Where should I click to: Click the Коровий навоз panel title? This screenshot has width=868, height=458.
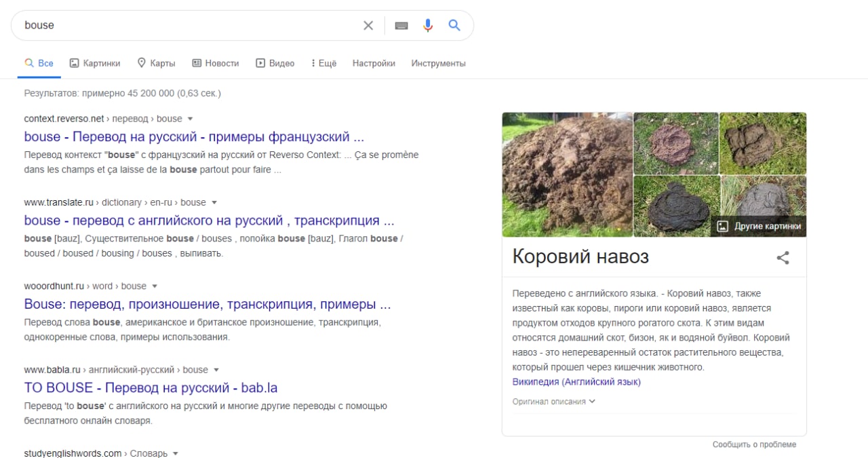click(x=580, y=256)
